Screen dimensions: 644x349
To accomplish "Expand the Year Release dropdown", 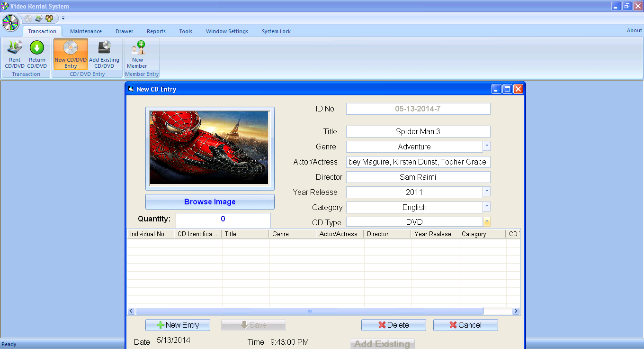I will [x=487, y=192].
